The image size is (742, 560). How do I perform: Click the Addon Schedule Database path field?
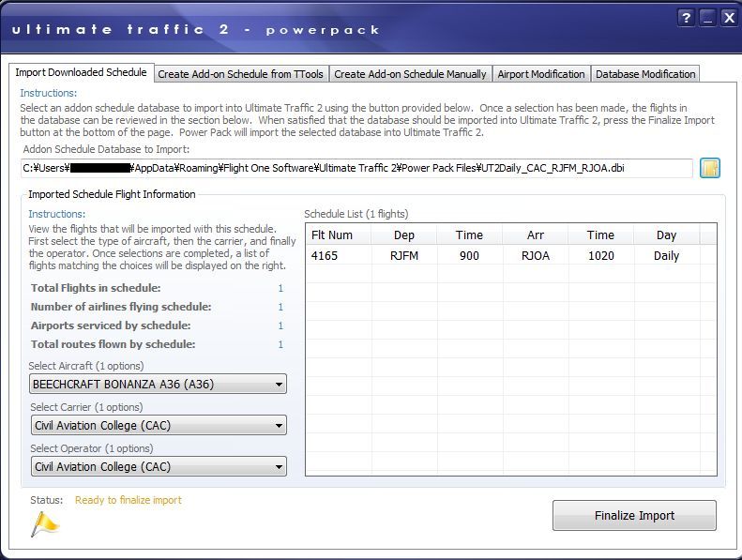[356, 168]
